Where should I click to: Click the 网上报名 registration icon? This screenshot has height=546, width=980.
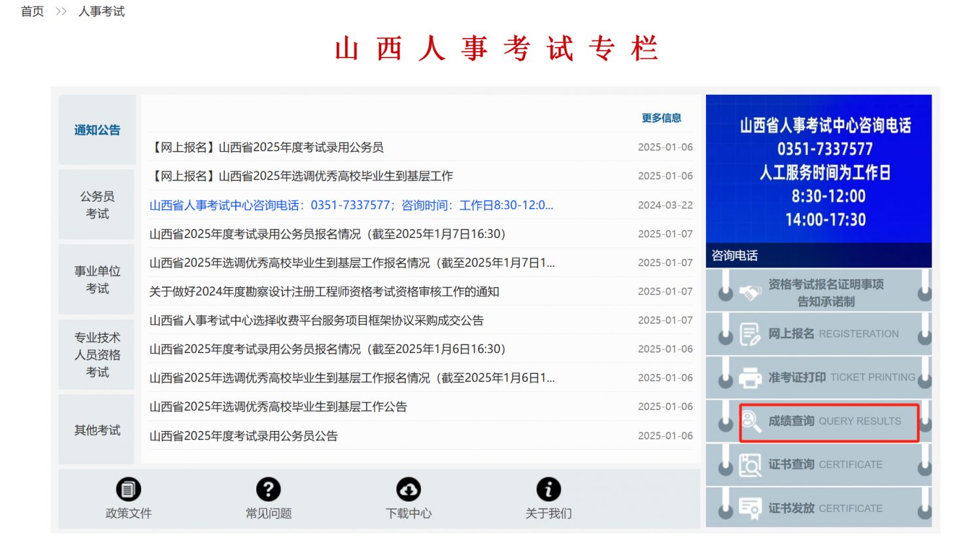750,334
